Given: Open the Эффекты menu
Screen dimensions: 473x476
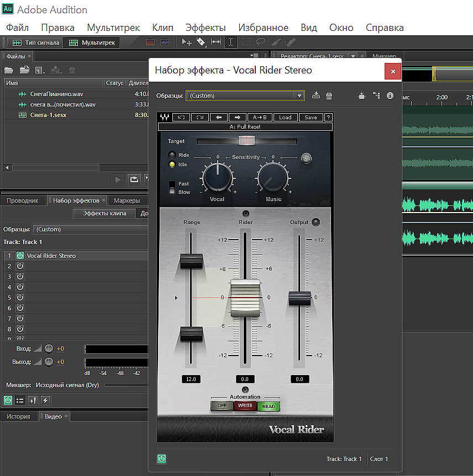Looking at the screenshot, I should click(206, 28).
